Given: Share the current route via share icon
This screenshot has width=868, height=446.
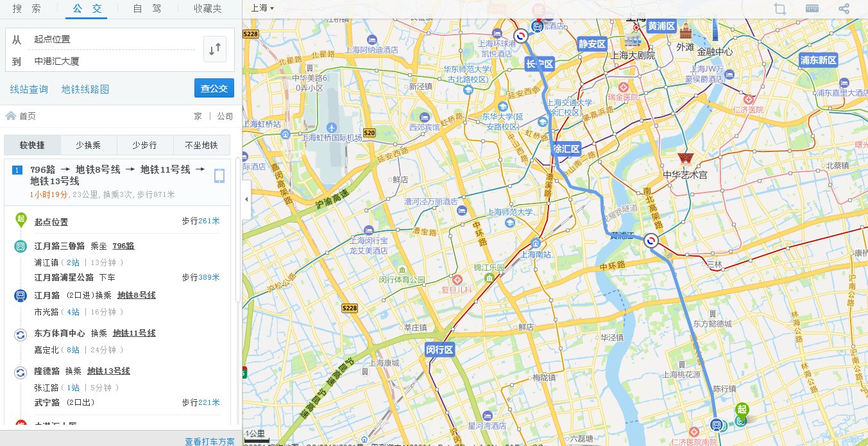Looking at the screenshot, I should (x=844, y=8).
